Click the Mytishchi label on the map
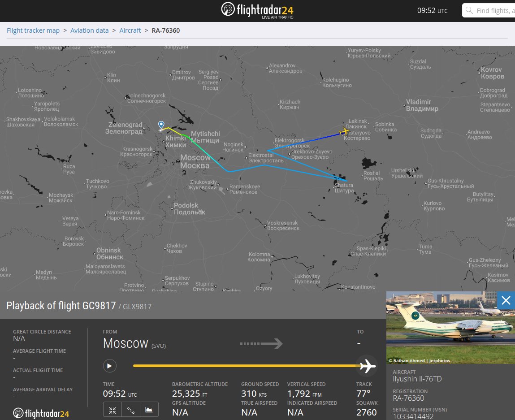The image size is (515, 420). click(205, 137)
